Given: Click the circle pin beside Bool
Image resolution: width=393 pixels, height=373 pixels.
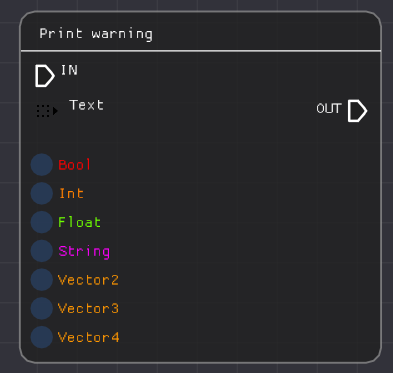Looking at the screenshot, I should coord(42,165).
